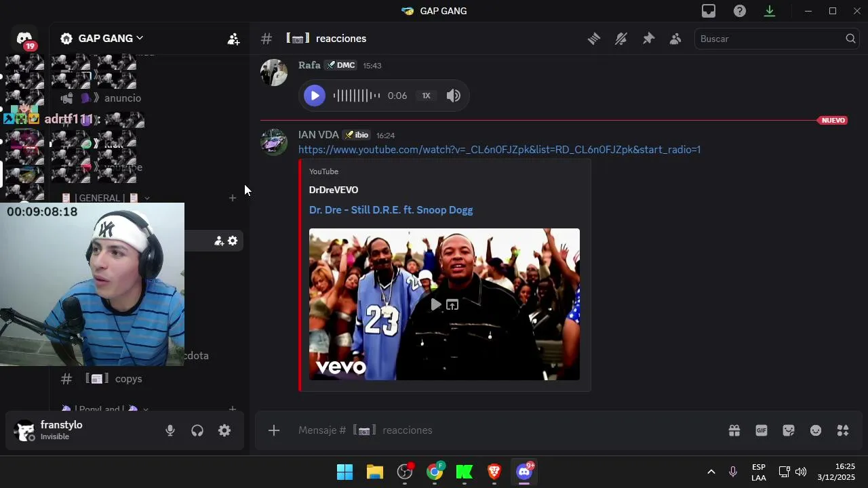
Task: Open the apps launcher icon in message bar
Action: click(x=843, y=430)
